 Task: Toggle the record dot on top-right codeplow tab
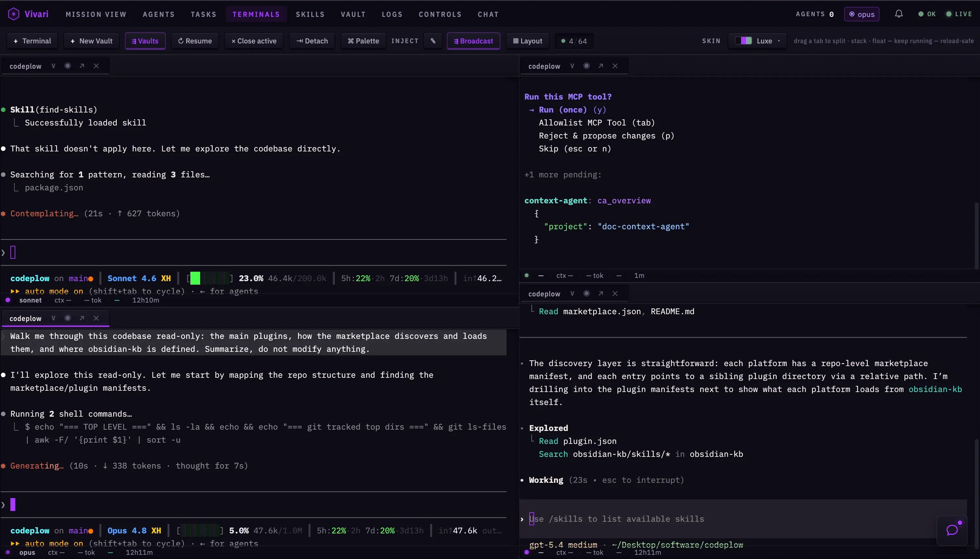click(587, 66)
